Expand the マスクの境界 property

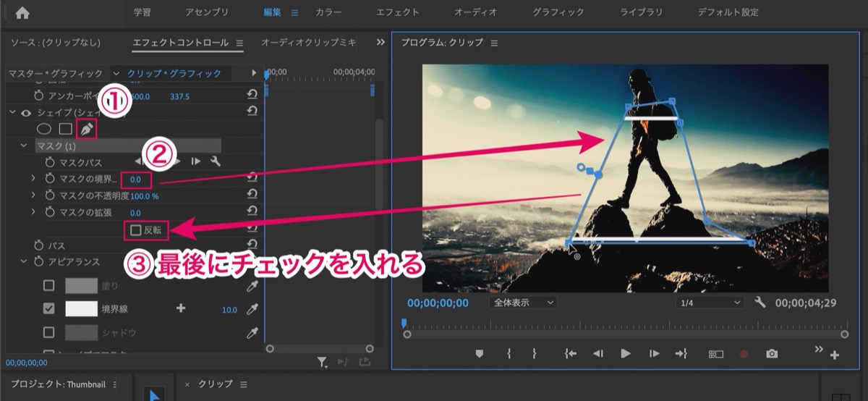(33, 178)
